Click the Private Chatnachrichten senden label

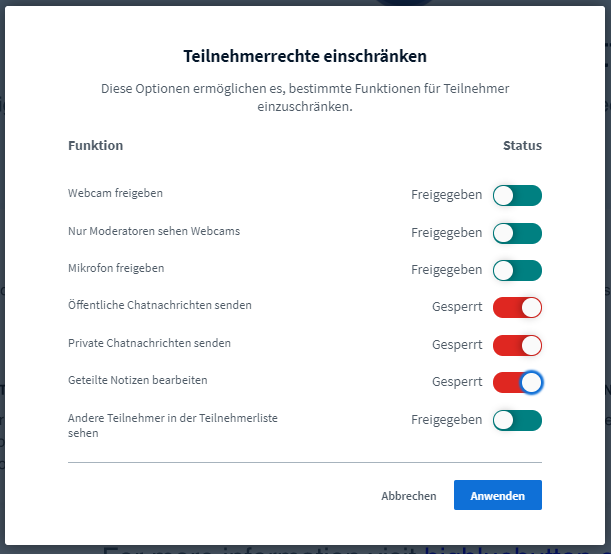pos(149,343)
